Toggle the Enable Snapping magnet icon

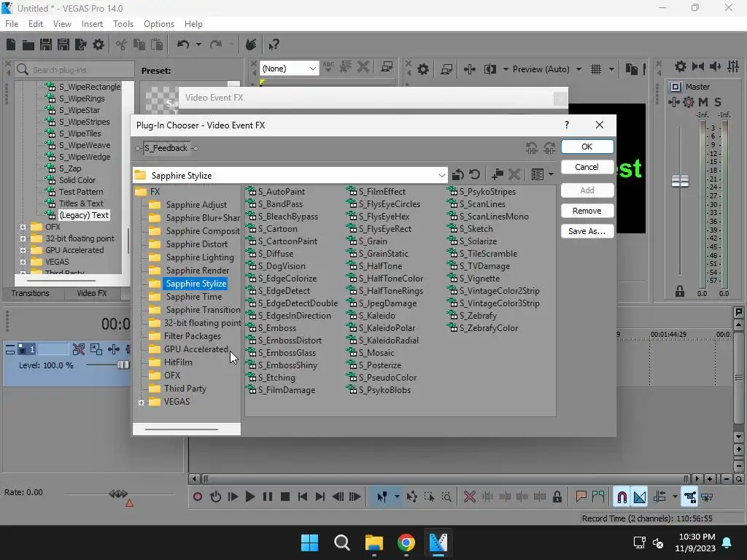pos(622,497)
